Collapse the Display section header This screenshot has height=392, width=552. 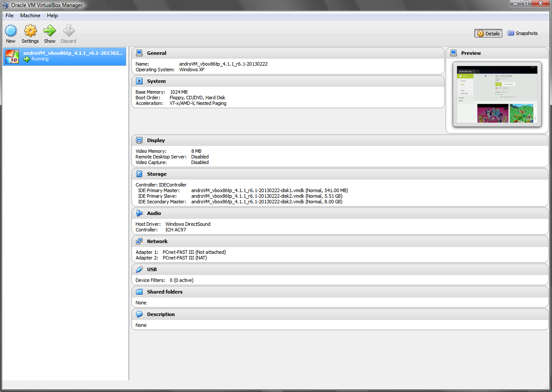tap(340, 140)
